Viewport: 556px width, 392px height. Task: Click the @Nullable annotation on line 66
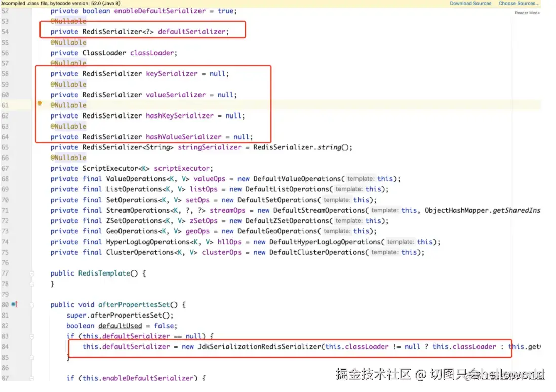68,158
